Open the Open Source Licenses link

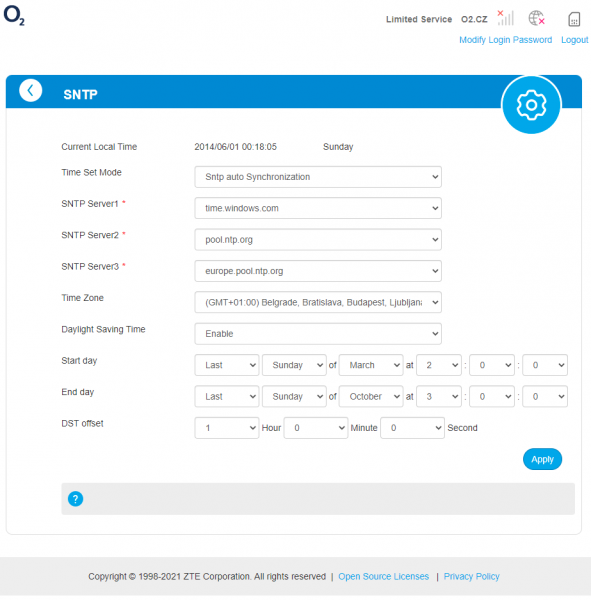(383, 576)
